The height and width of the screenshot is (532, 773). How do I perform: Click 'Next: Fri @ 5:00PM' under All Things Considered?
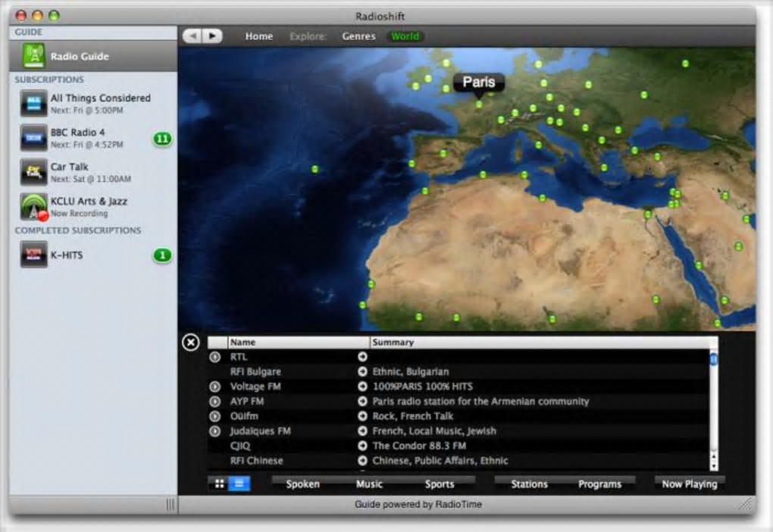pos(86,111)
